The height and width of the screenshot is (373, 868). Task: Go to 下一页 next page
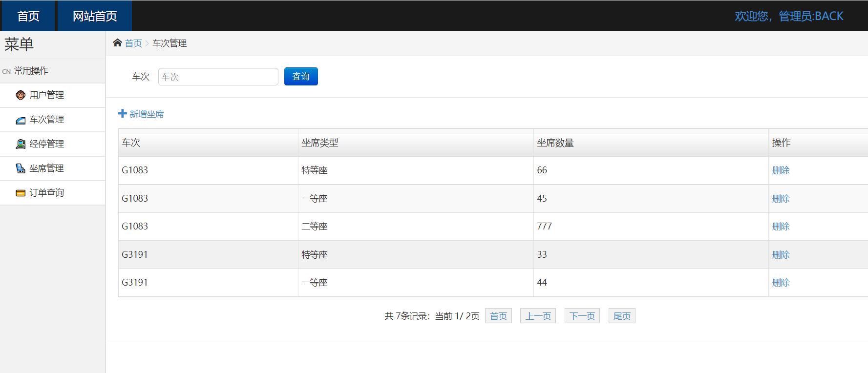(x=582, y=316)
